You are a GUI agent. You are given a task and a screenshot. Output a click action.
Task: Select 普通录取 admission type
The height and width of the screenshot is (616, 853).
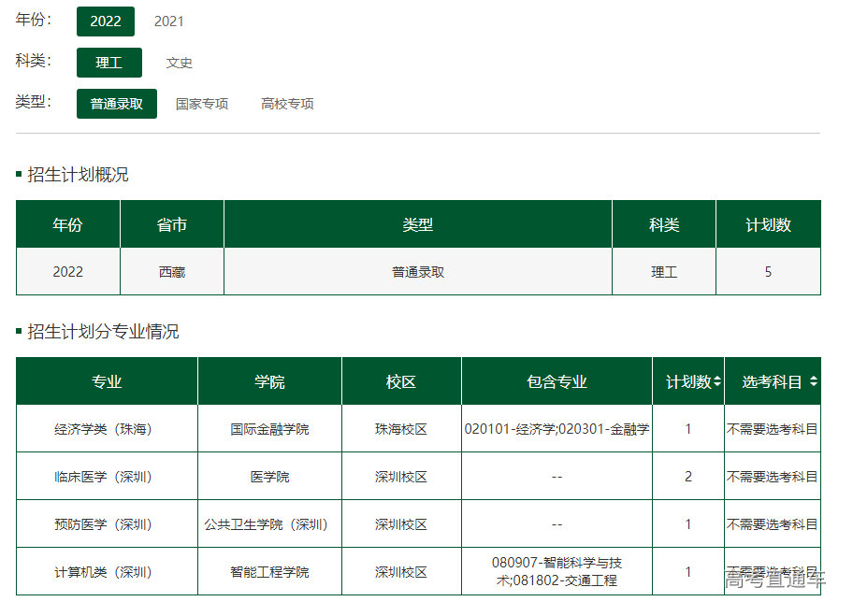(x=117, y=104)
